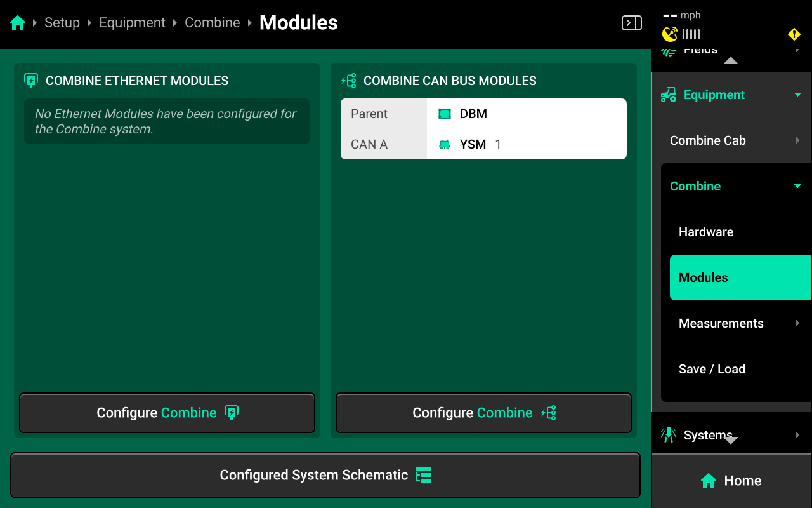Expand the Measurements submenu arrow
812x508 pixels.
click(797, 323)
